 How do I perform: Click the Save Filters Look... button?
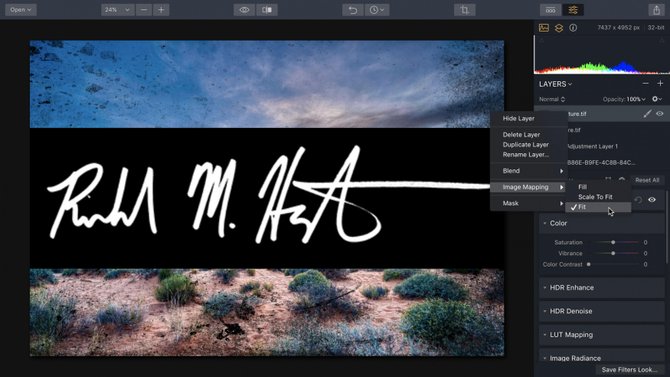[x=629, y=370]
